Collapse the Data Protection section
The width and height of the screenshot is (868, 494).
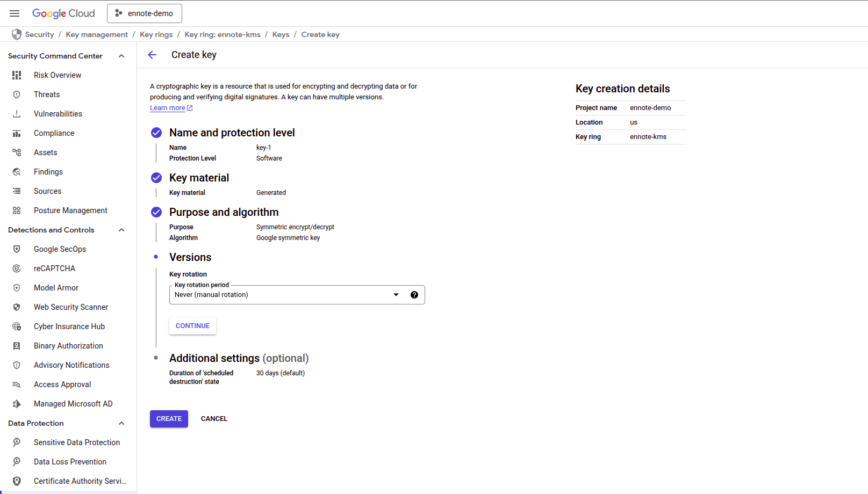click(121, 423)
